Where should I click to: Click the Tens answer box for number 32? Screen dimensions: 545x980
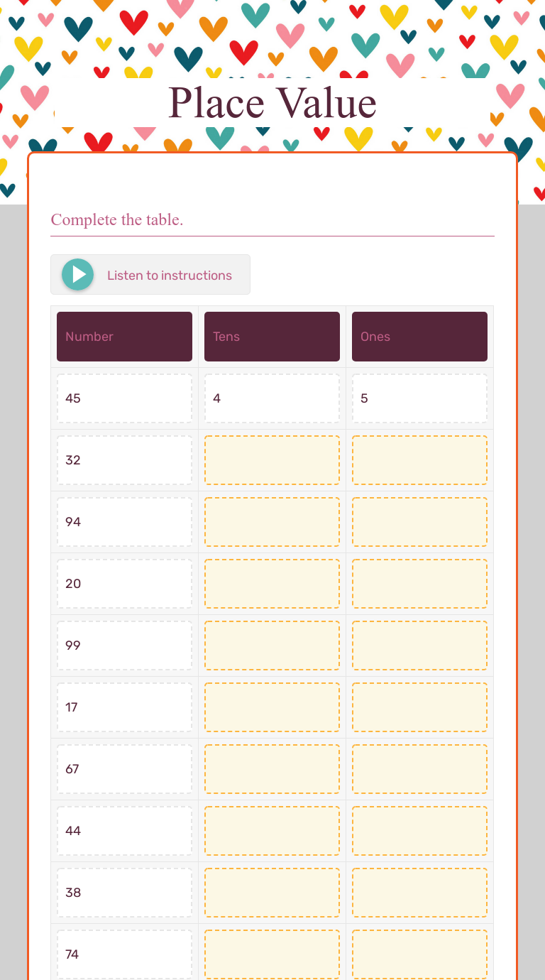(272, 459)
